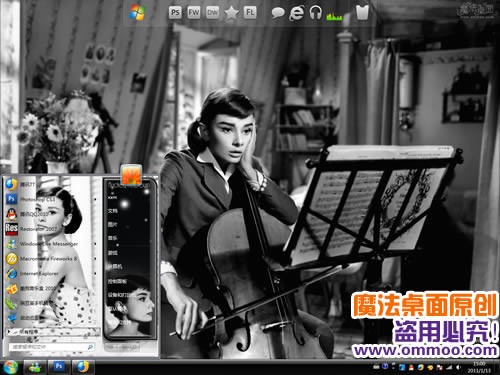Screen dimensions: 500x375
Task: Open the chat bubble icon in dock
Action: 278,13
